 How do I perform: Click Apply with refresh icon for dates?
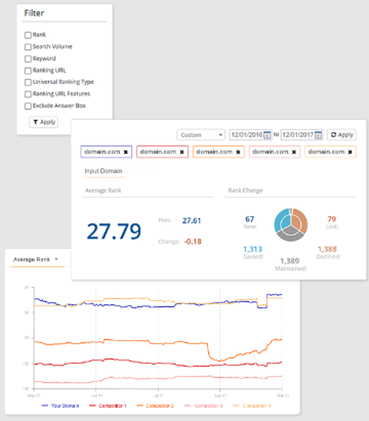click(342, 135)
